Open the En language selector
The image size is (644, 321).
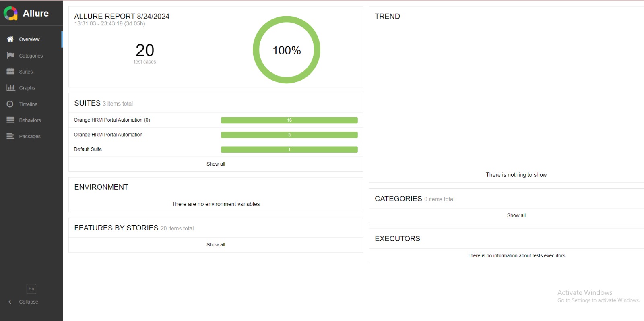[x=31, y=289]
